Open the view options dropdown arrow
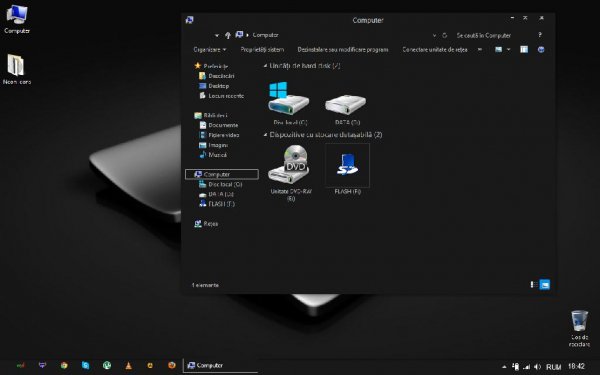This screenshot has width=600, height=375. point(509,49)
